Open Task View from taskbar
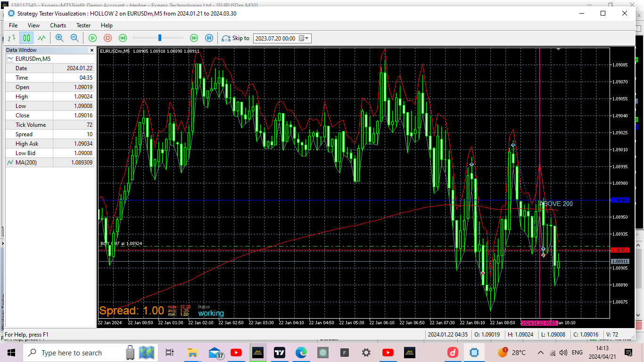 170,353
